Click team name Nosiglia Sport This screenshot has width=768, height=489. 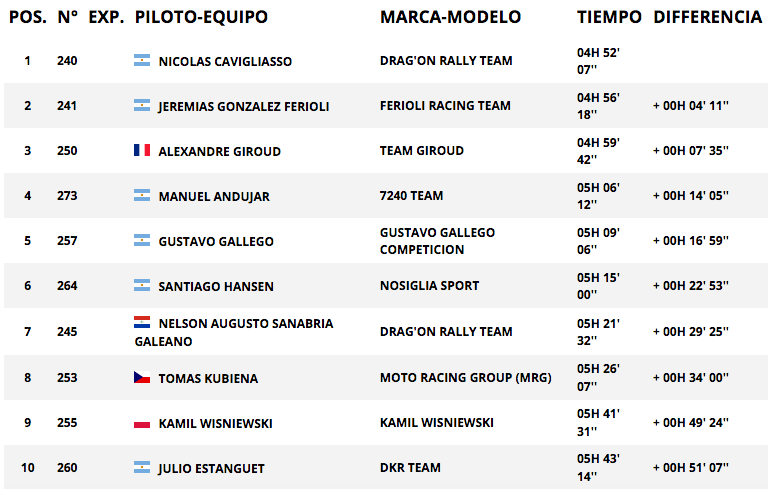click(430, 286)
